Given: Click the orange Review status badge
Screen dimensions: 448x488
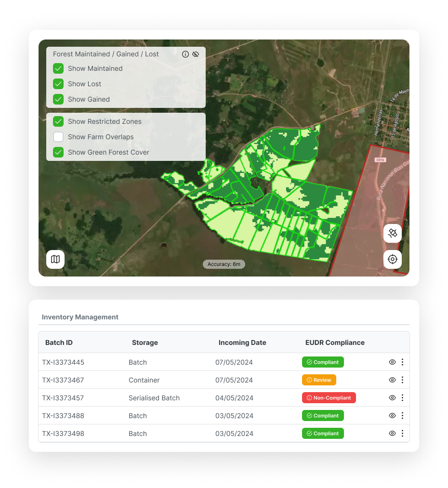Looking at the screenshot, I should point(319,380).
